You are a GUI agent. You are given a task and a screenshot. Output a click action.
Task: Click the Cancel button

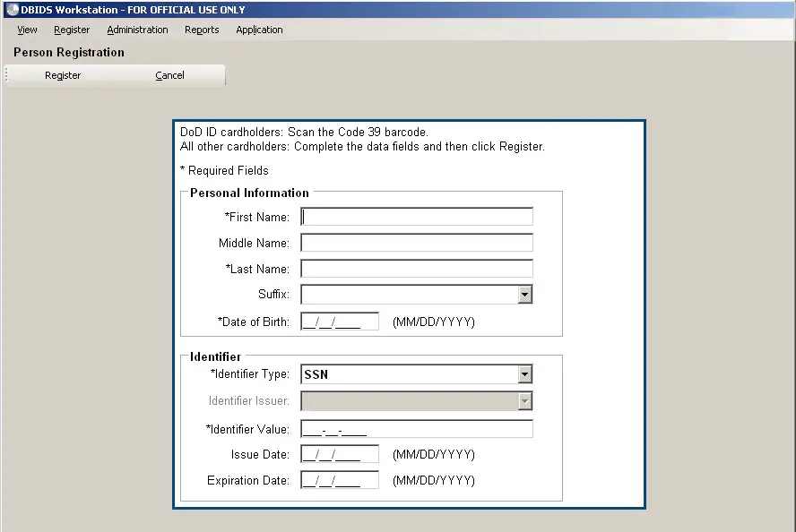[169, 75]
